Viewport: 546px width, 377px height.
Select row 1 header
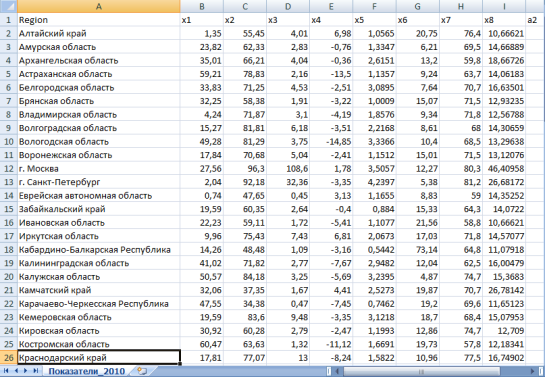pyautogui.click(x=8, y=20)
